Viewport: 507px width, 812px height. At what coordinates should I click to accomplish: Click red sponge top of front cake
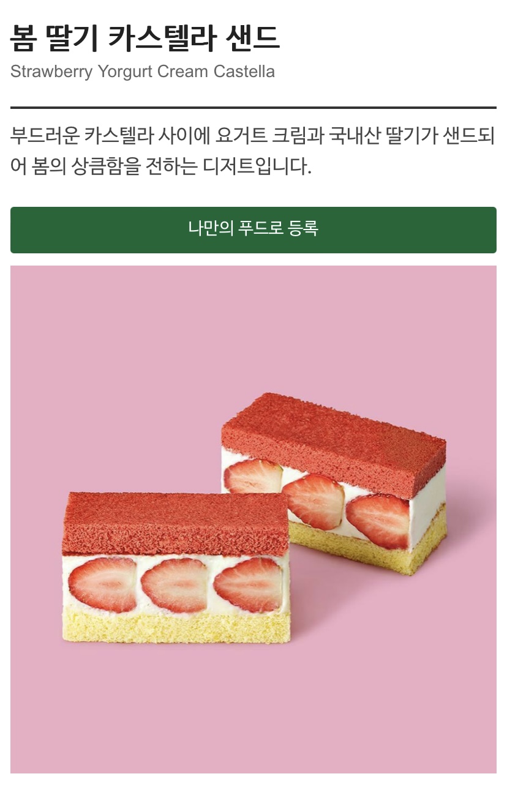click(x=176, y=522)
